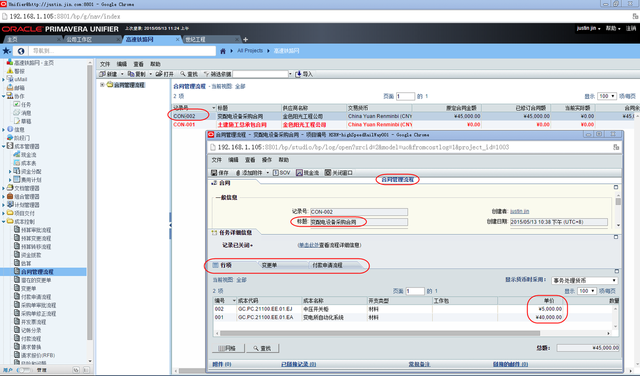Click 新建 toolbar button in main log
640x376 pixels.
pos(109,74)
